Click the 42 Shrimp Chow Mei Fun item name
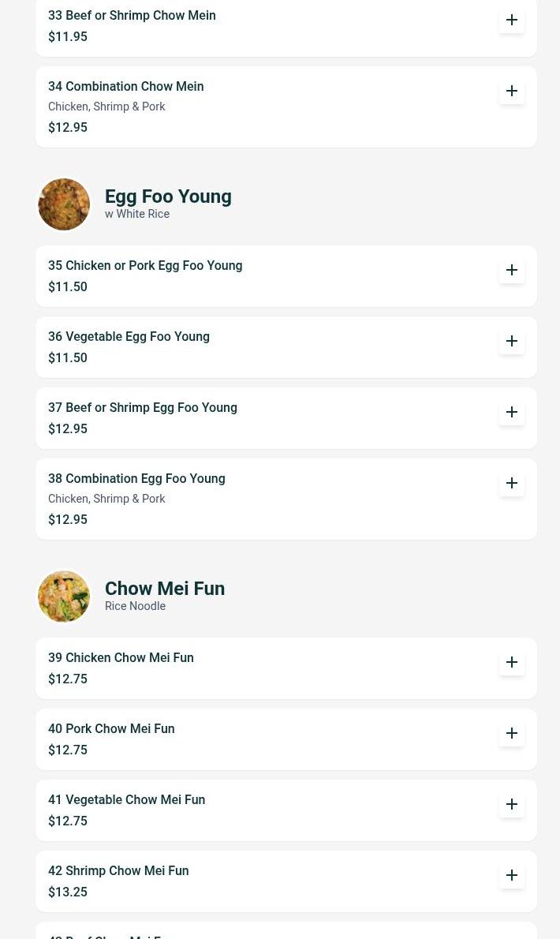 (118, 871)
